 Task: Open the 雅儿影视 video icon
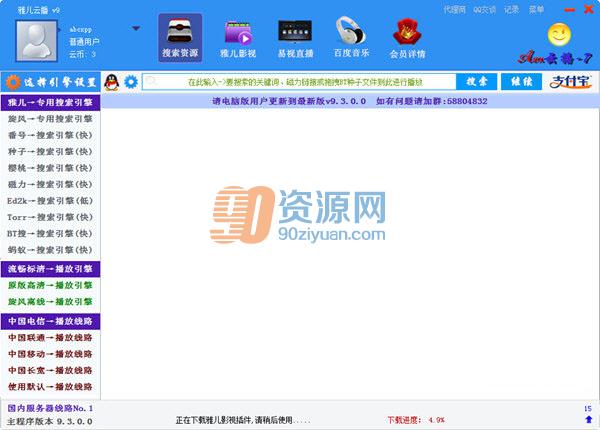click(x=238, y=37)
